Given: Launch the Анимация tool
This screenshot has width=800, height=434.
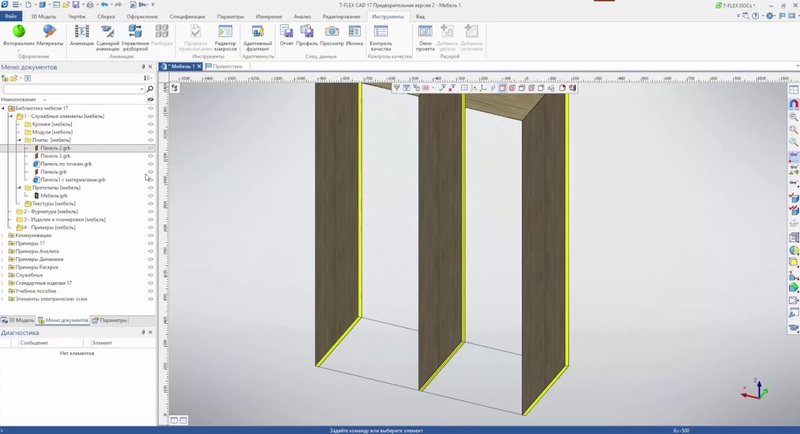Looking at the screenshot, I should pos(81,35).
